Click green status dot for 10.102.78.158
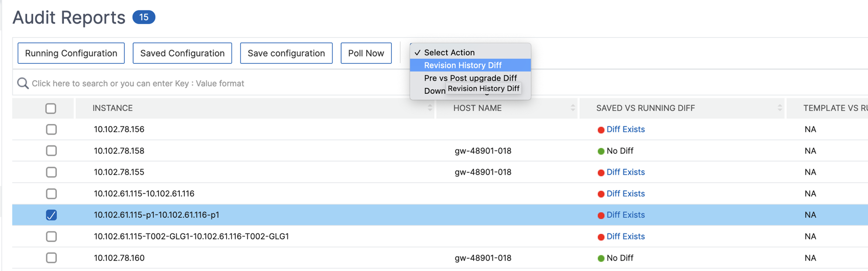Viewport: 868px width, 271px height. tap(601, 151)
